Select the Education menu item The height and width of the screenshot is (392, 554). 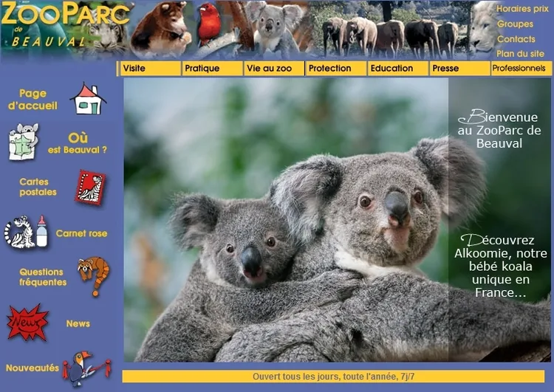coord(398,69)
